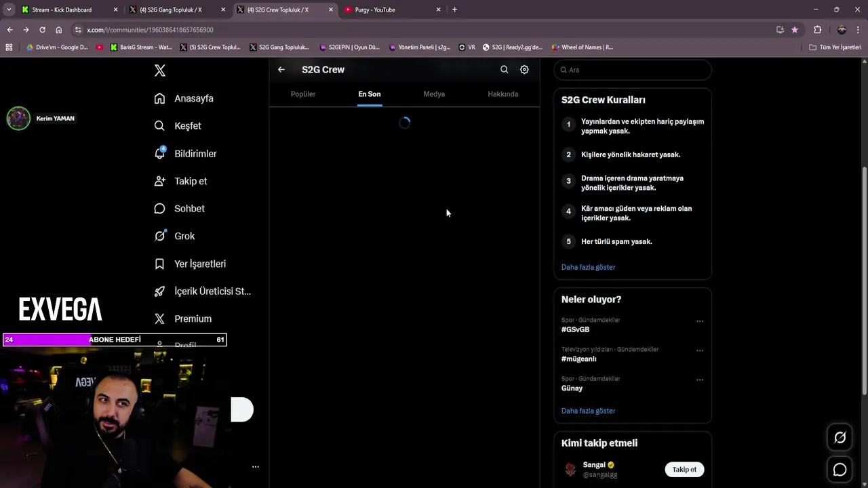The height and width of the screenshot is (488, 868).
Task: Open Bildirimler notifications
Action: coord(185,154)
